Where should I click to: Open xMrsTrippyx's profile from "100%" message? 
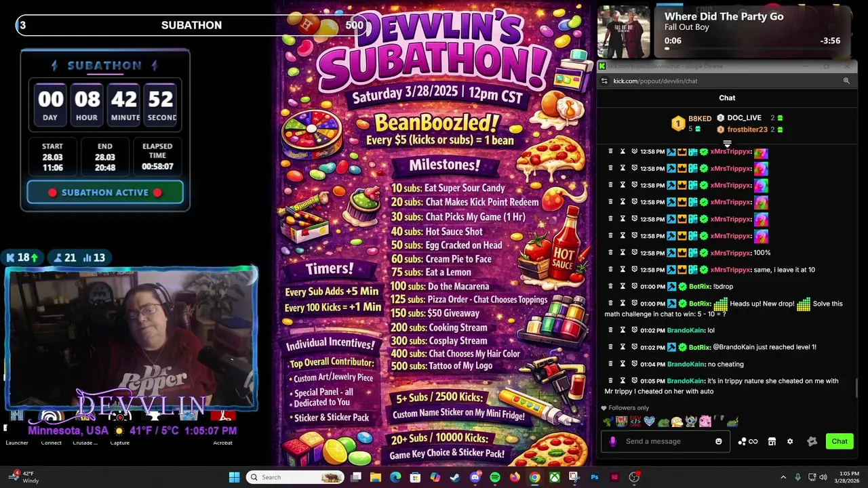pyautogui.click(x=730, y=253)
